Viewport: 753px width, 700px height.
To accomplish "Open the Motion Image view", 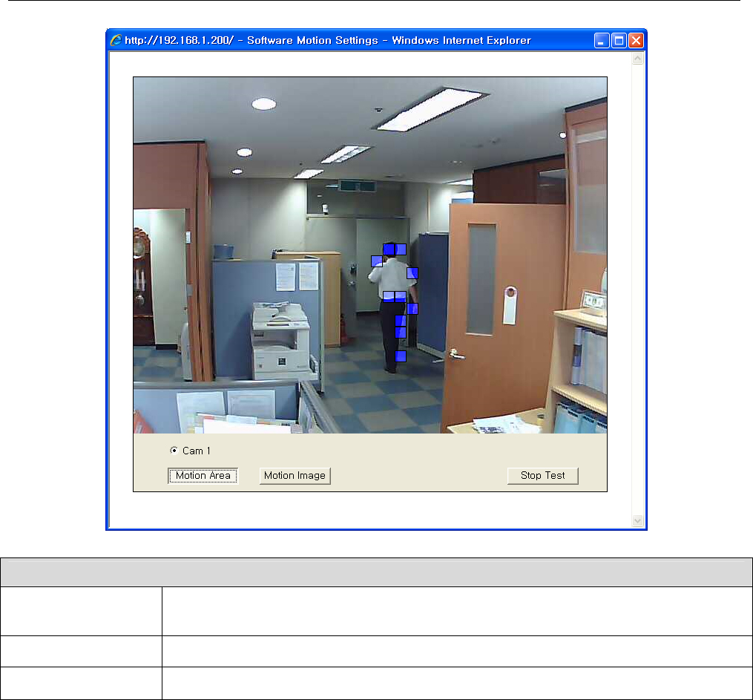I will pyautogui.click(x=295, y=476).
